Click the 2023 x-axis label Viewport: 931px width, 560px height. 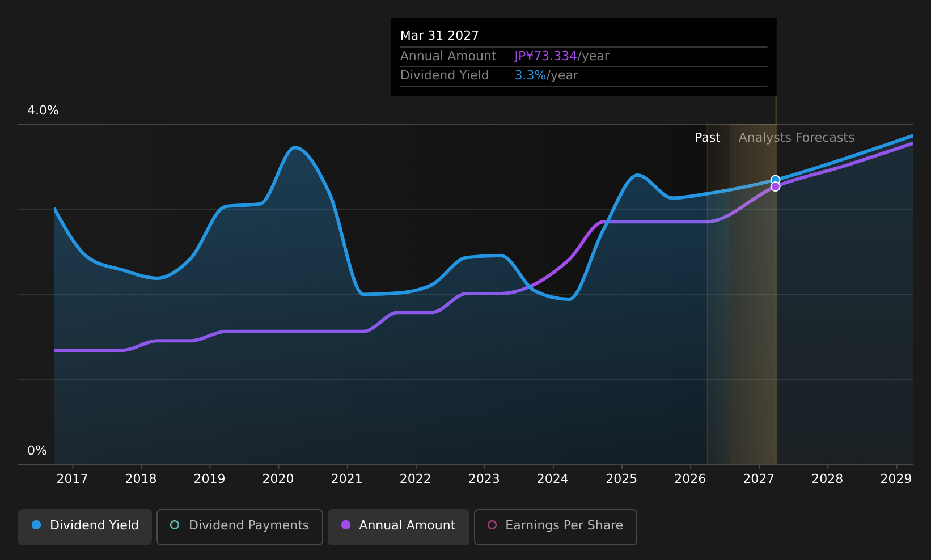[484, 479]
